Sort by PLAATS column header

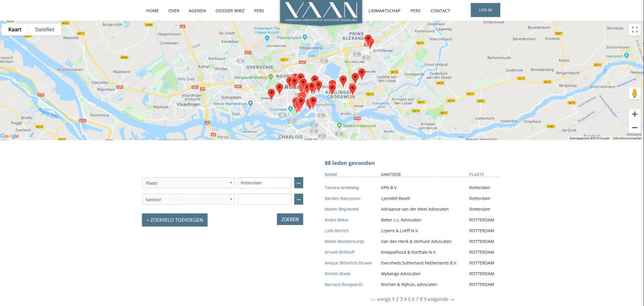477,174
